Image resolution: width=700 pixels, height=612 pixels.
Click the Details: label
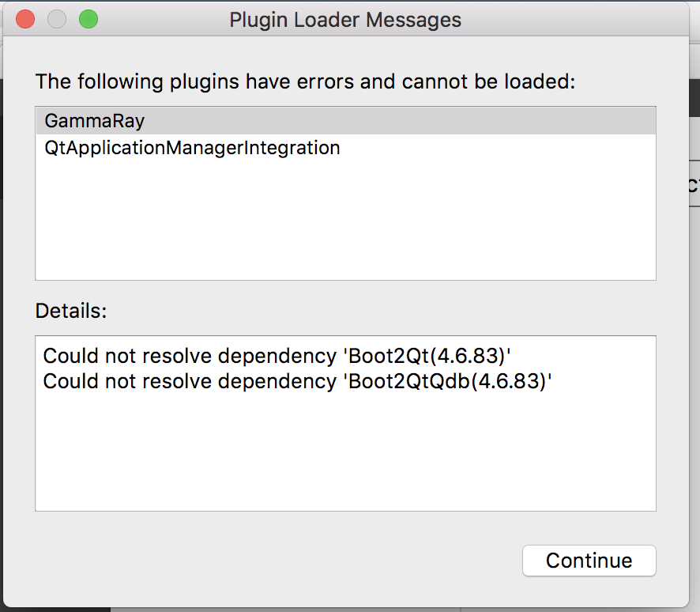[71, 311]
